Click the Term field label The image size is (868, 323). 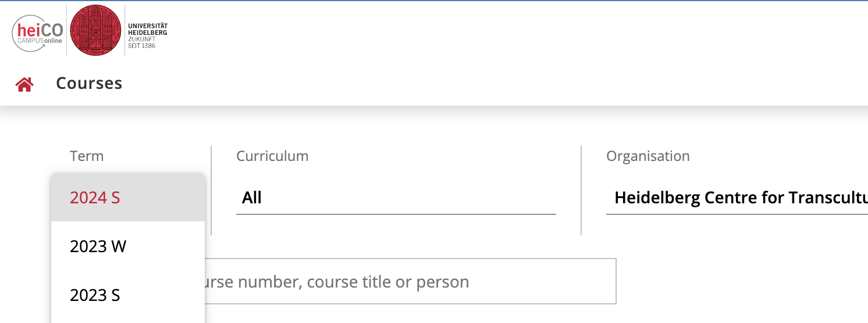[x=87, y=156]
